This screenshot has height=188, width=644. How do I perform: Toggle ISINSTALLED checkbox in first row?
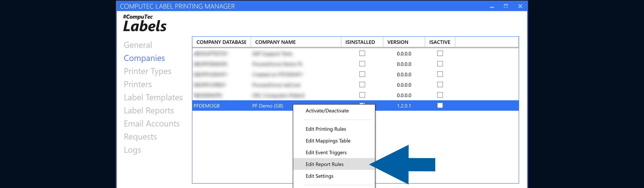click(362, 53)
